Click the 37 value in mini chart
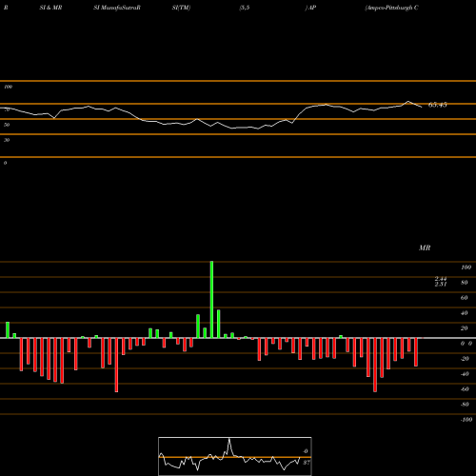This screenshot has height=476, width=476. [x=307, y=463]
